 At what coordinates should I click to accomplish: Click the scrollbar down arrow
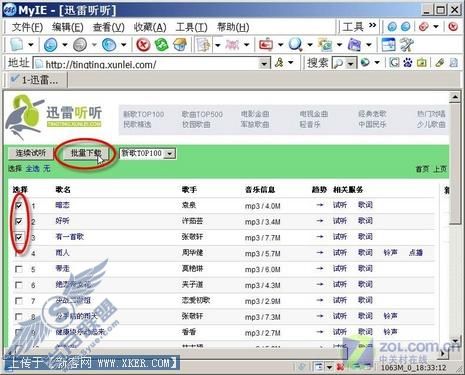[455, 341]
